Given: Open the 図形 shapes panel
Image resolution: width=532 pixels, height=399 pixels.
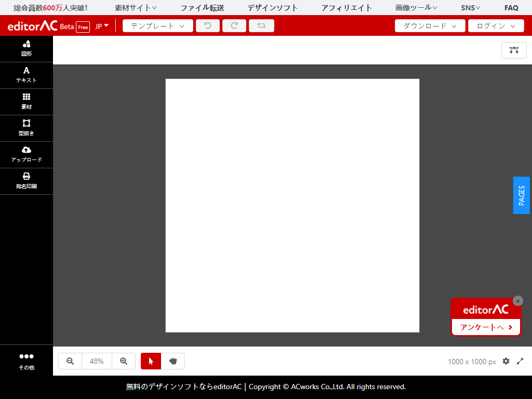Looking at the screenshot, I should tap(26, 49).
